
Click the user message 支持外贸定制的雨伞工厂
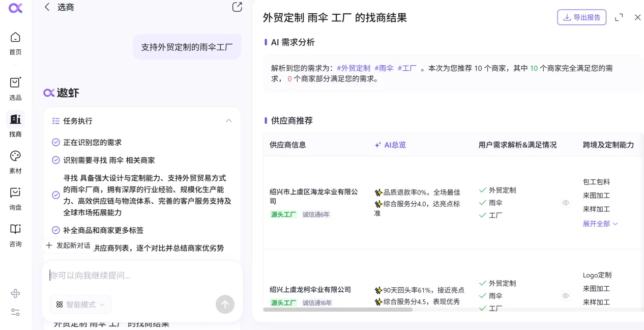click(187, 47)
